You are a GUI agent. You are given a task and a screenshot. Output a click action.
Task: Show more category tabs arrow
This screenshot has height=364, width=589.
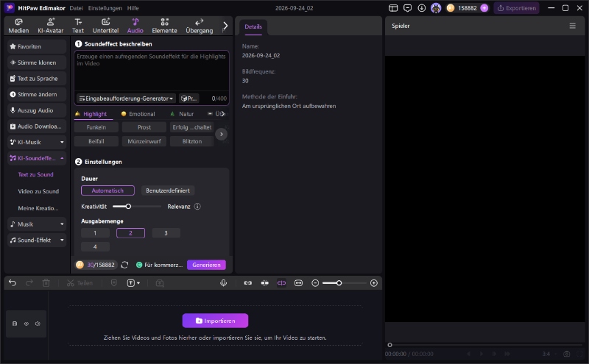click(x=223, y=113)
